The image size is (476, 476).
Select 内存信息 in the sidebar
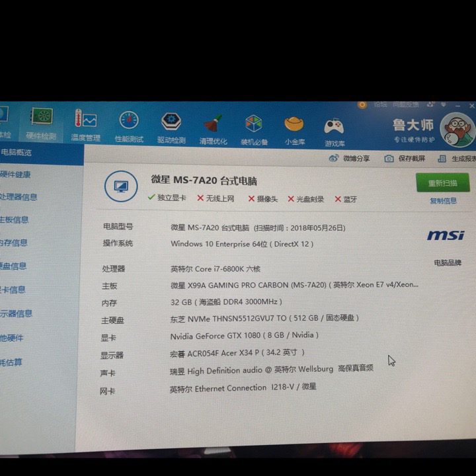pyautogui.click(x=13, y=243)
